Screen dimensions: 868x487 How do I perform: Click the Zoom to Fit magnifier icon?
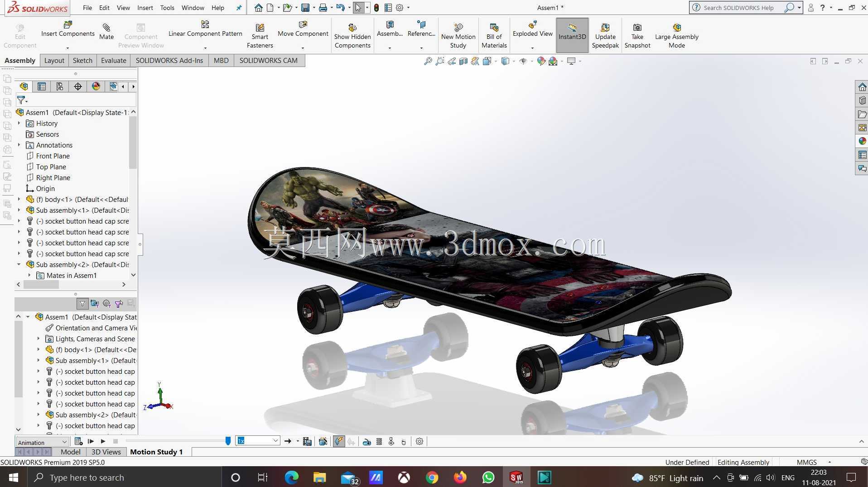coord(428,61)
